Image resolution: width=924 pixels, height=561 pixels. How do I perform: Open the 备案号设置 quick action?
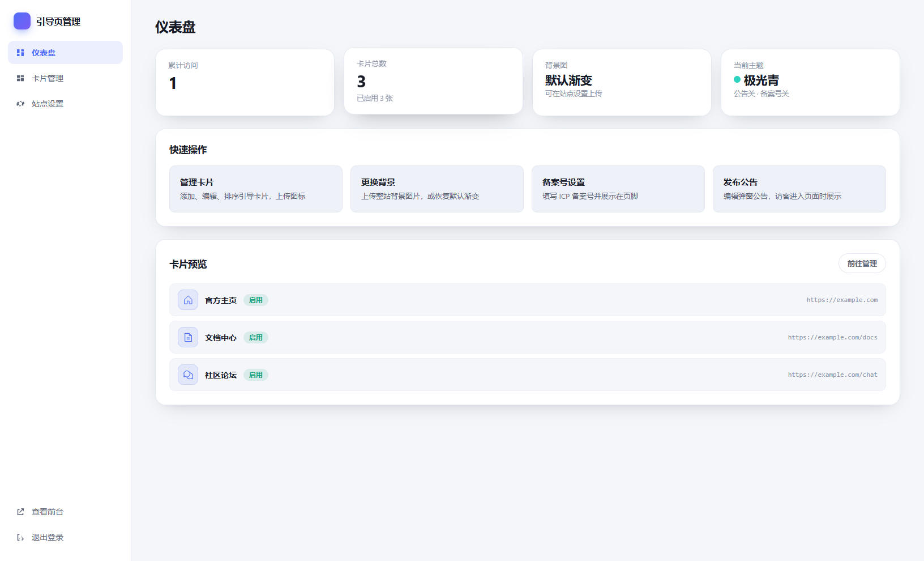pos(618,189)
